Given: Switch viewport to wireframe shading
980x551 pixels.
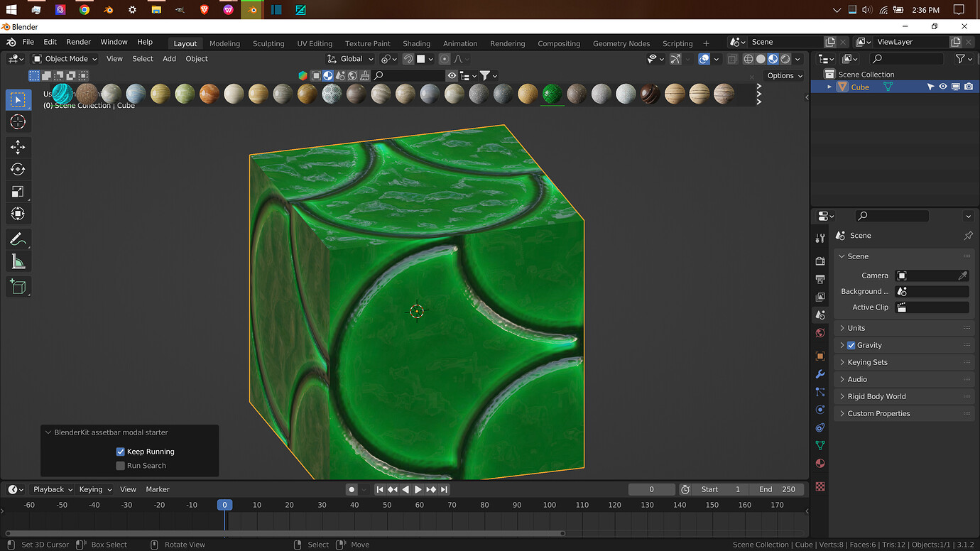Looking at the screenshot, I should pos(748,59).
